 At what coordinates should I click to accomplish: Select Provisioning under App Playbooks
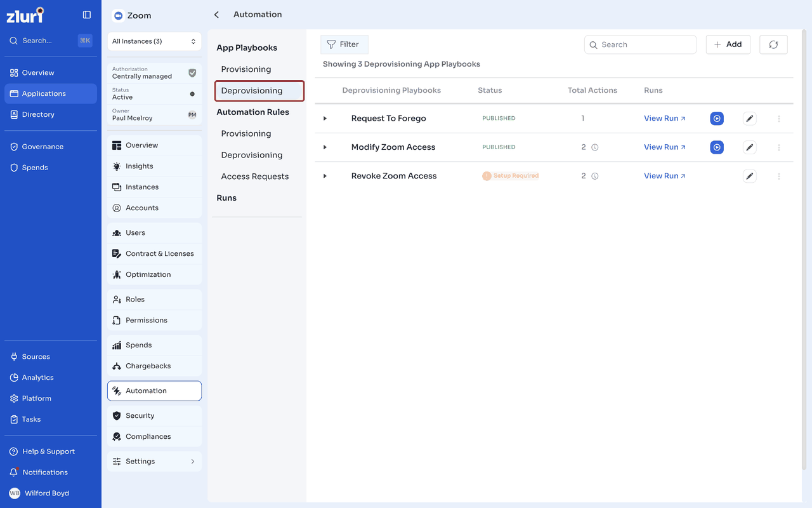point(246,69)
